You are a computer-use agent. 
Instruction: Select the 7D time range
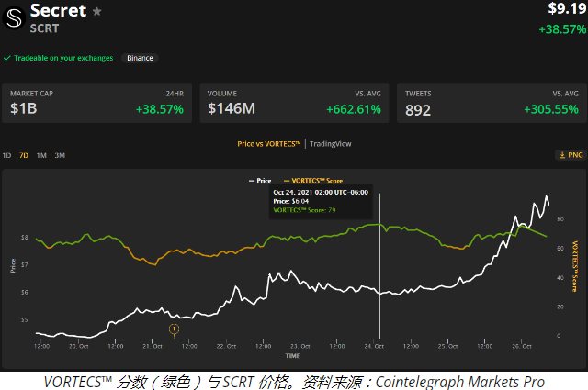[x=24, y=155]
